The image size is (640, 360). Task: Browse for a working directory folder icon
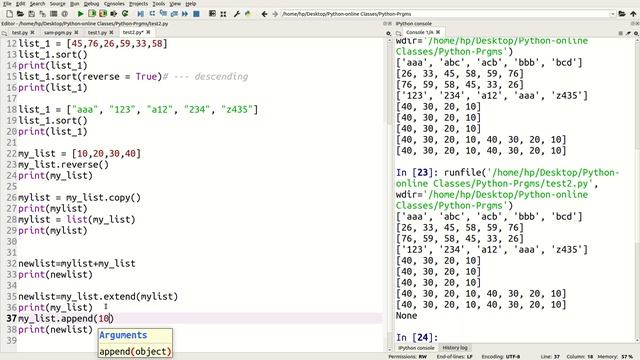[x=622, y=14]
